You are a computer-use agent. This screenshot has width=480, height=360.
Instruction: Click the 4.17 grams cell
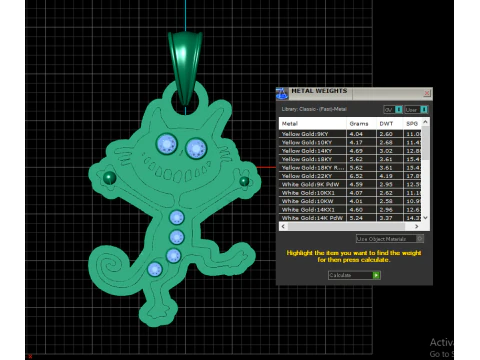(361, 142)
